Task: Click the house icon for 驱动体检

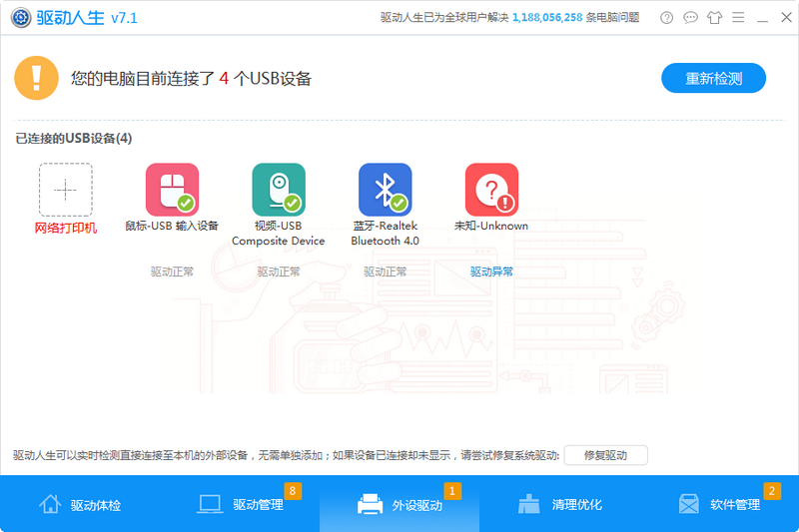Action: tap(50, 504)
